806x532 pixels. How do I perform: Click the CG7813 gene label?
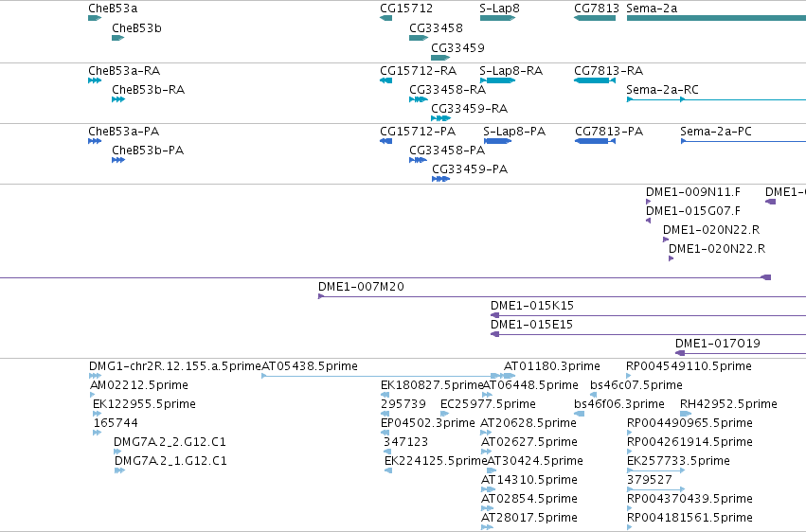597,9
